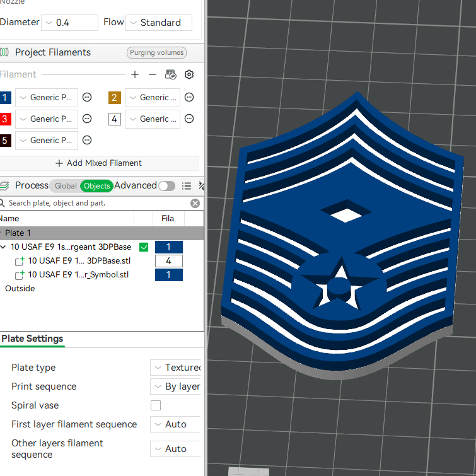Image resolution: width=476 pixels, height=476 pixels.
Task: Click the r_Symbol.stl part icon
Action: click(20, 275)
